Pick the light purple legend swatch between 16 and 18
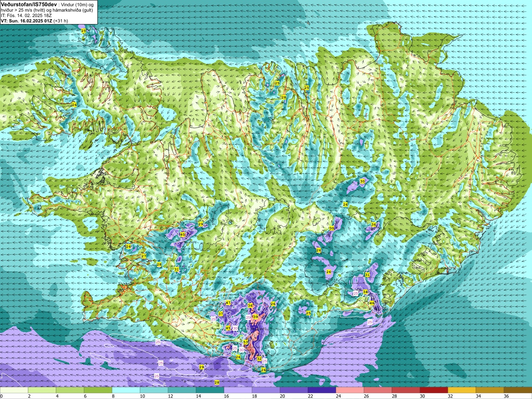 point(238,390)
